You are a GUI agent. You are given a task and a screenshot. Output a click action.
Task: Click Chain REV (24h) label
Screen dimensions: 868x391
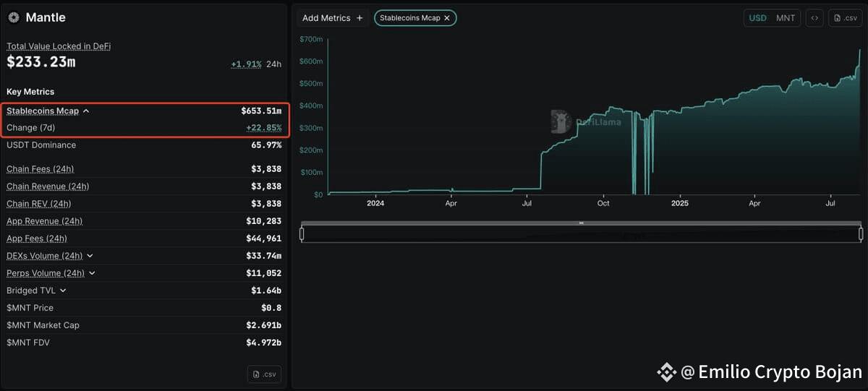click(x=39, y=204)
